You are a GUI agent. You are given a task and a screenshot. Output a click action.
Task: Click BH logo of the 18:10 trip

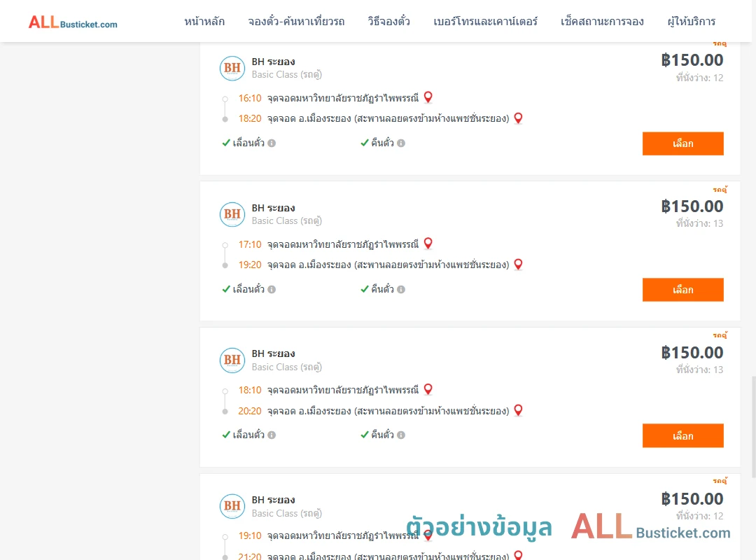232,360
